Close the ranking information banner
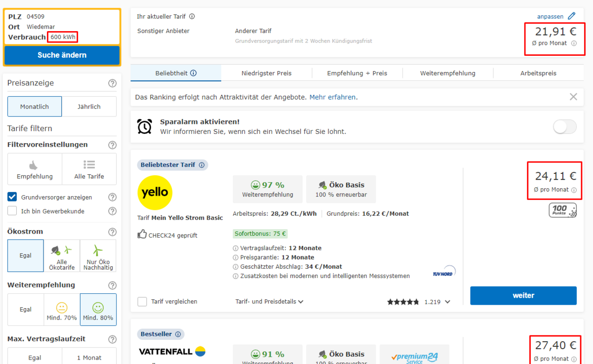The height and width of the screenshot is (364, 593). 573,97
